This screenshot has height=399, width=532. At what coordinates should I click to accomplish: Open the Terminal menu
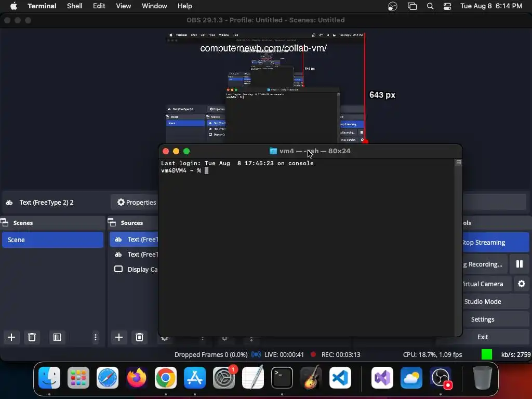(42, 6)
